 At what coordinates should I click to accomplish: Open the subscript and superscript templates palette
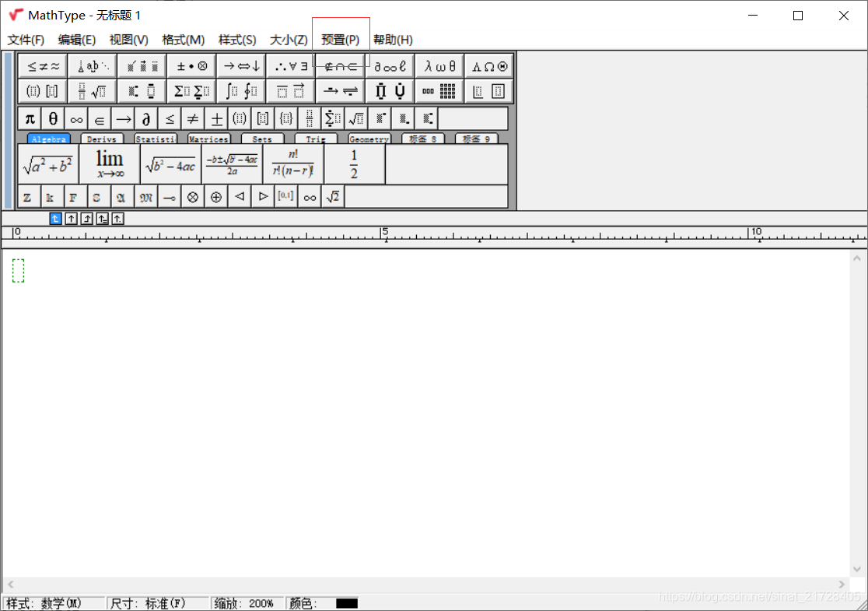pos(142,91)
